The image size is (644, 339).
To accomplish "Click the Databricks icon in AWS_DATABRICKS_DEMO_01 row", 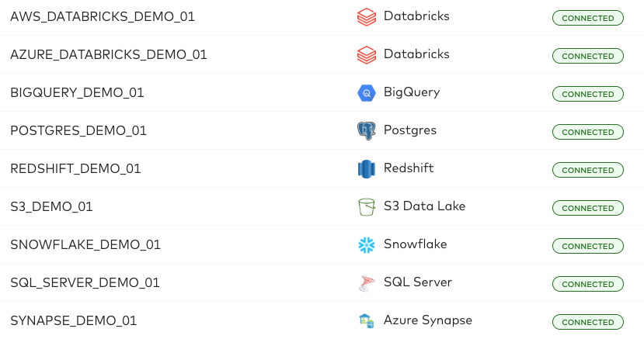I will (367, 17).
